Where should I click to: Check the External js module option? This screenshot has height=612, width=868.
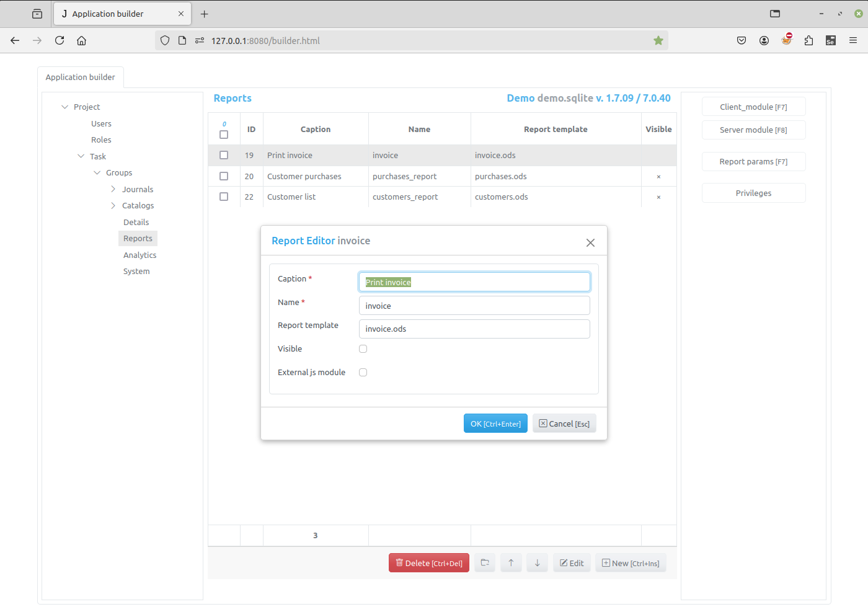click(363, 372)
